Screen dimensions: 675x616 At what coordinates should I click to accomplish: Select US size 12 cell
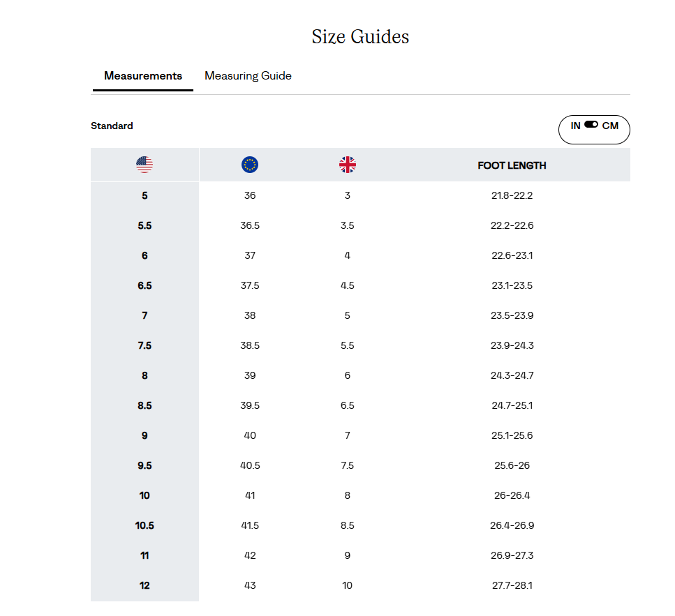pos(144,585)
